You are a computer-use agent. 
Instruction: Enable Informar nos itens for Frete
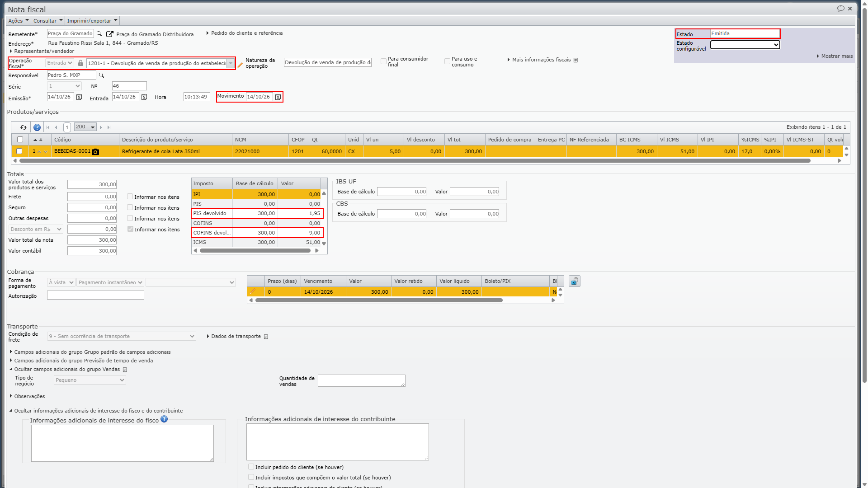[130, 197]
